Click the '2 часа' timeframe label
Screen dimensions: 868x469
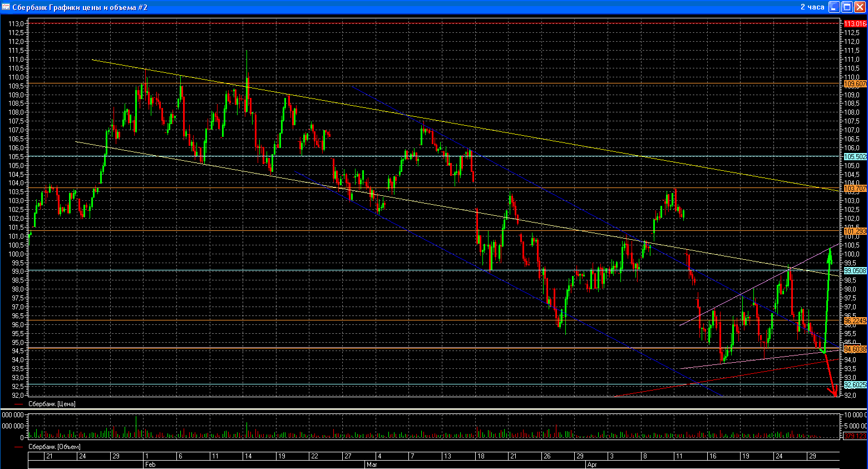pyautogui.click(x=812, y=7)
